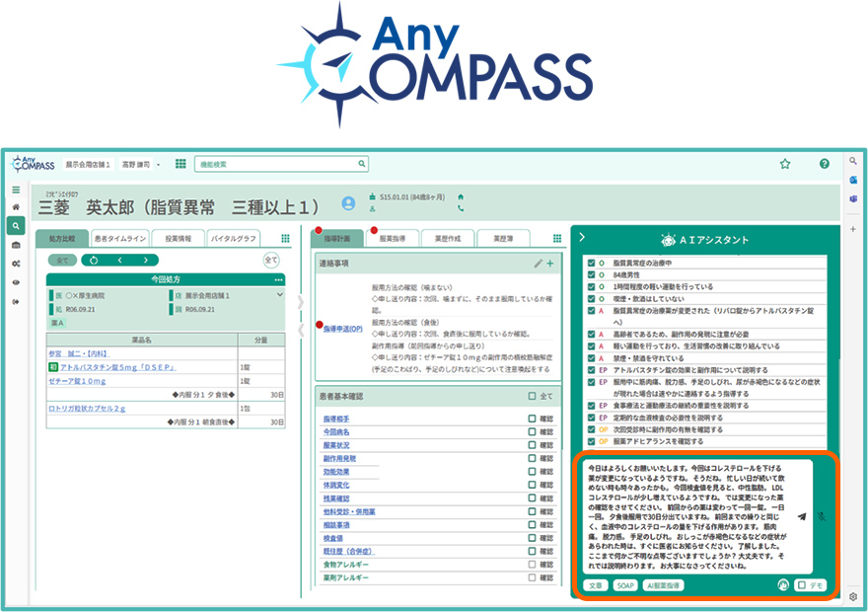Check 確認 box for 指導相手
Screen dimensions: 868x612
coord(532,419)
